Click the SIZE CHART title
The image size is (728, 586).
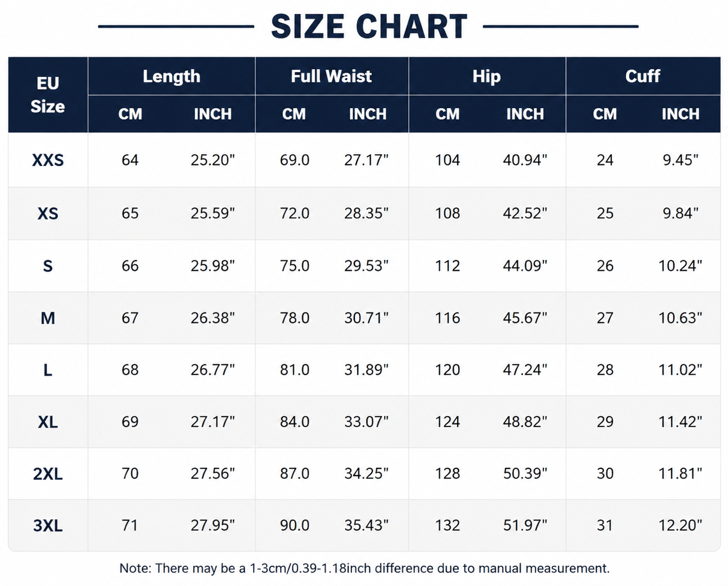coord(369,27)
